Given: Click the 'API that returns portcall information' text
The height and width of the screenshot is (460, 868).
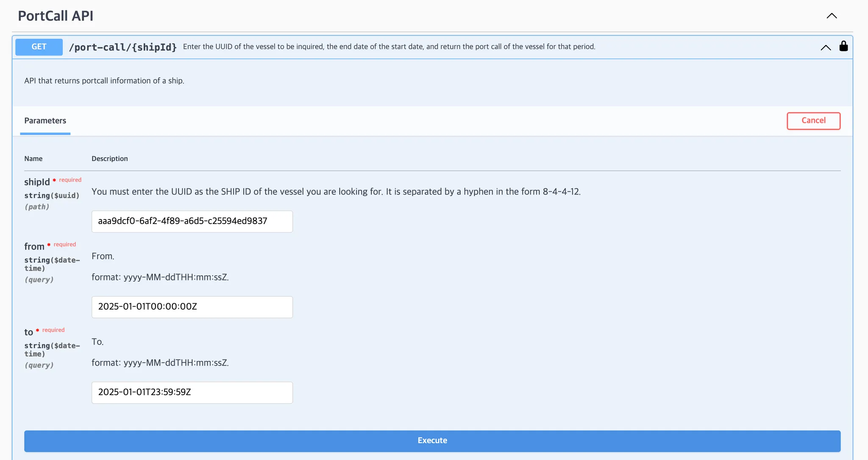Looking at the screenshot, I should click(104, 81).
